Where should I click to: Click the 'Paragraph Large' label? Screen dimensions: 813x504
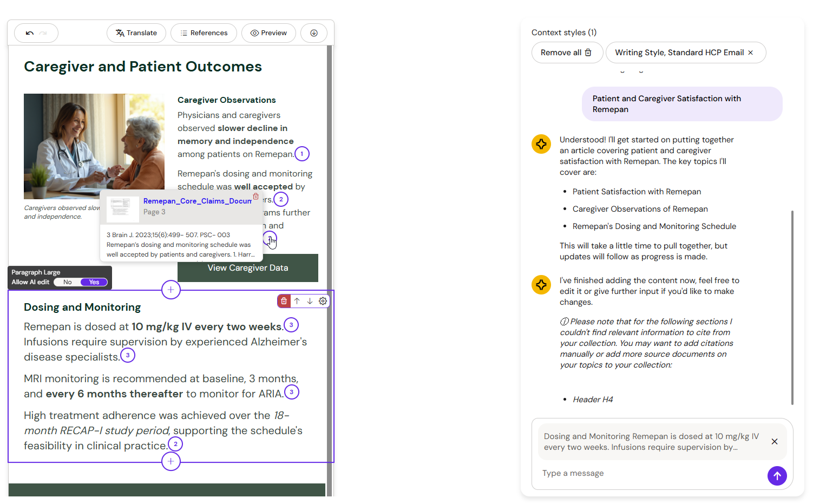36,272
